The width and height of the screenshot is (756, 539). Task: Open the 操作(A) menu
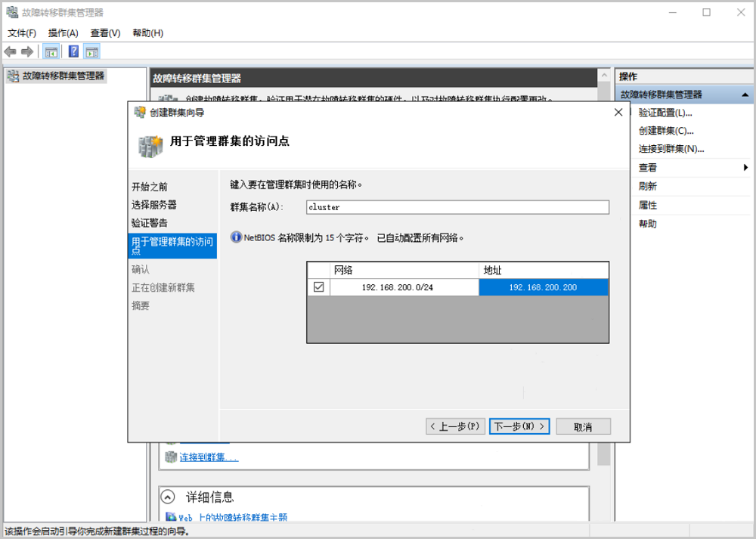coord(63,33)
